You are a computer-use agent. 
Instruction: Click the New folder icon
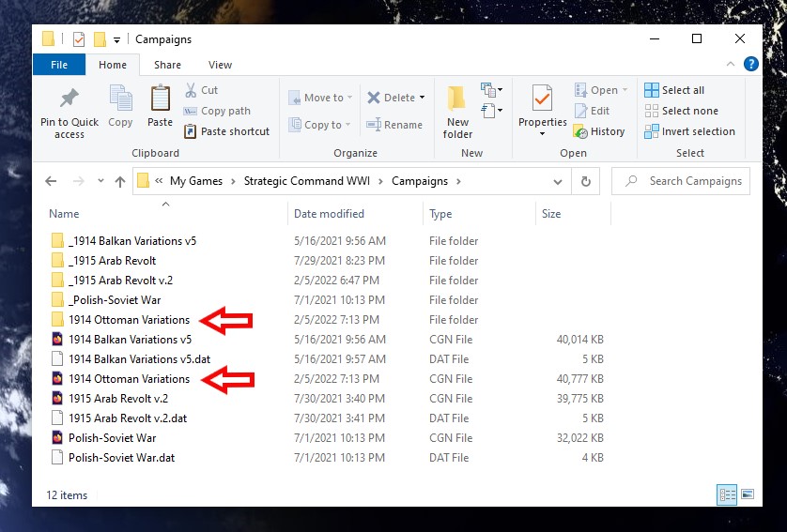click(457, 99)
